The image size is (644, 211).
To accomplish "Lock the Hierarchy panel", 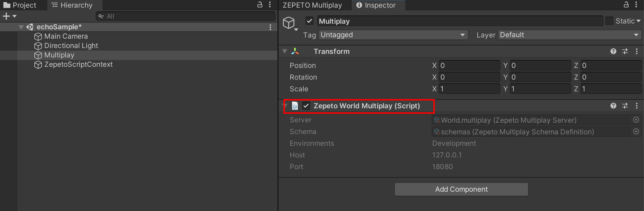I will [x=260, y=5].
